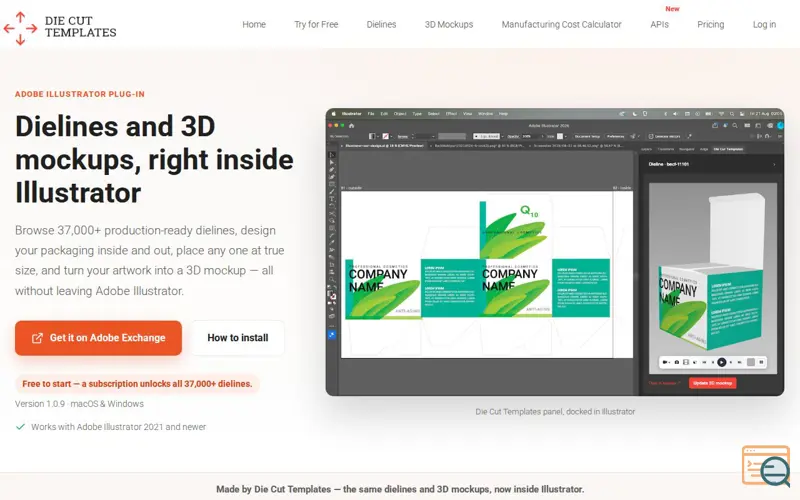800x500 pixels.
Task: Click the Illustrator panel screenshot image
Action: [x=555, y=252]
